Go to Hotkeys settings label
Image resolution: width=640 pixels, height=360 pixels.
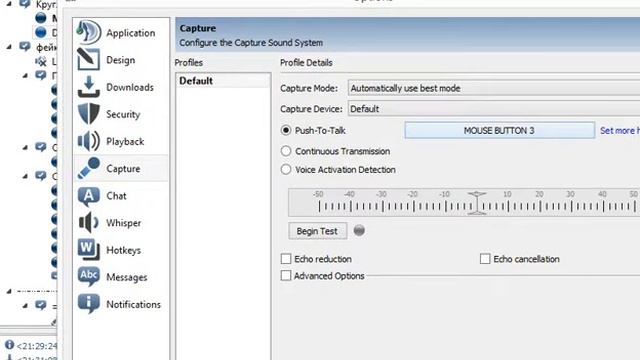tap(123, 250)
